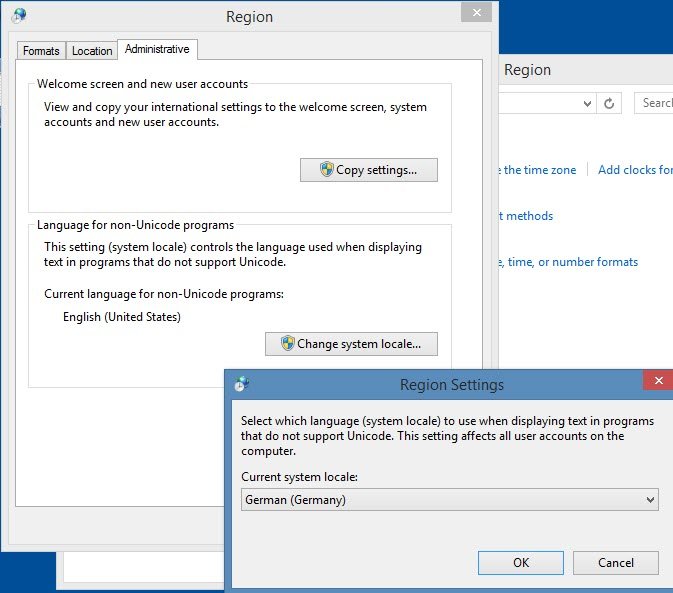
Task: Click the Change system locale button
Action: coord(351,344)
